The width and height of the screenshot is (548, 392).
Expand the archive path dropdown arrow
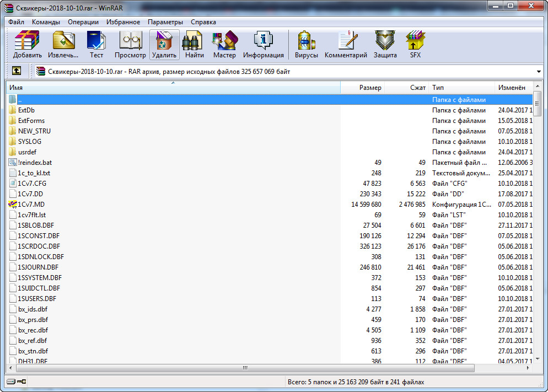click(x=539, y=72)
